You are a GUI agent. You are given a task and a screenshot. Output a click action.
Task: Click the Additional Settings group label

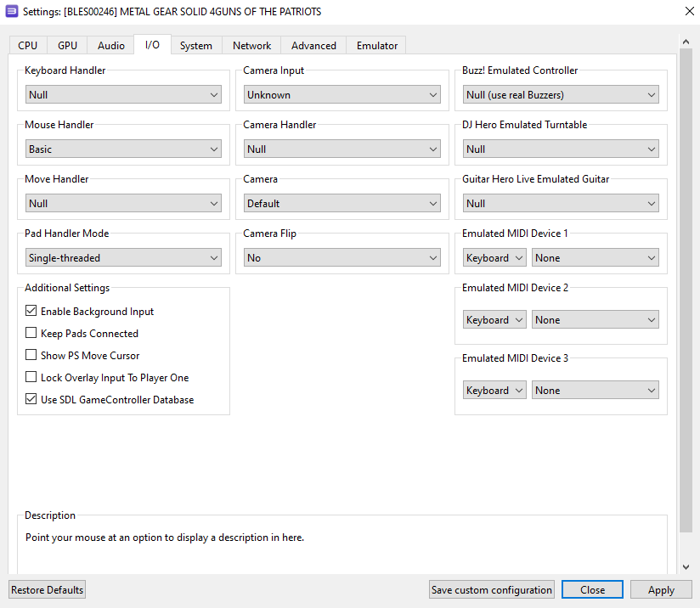click(x=67, y=288)
